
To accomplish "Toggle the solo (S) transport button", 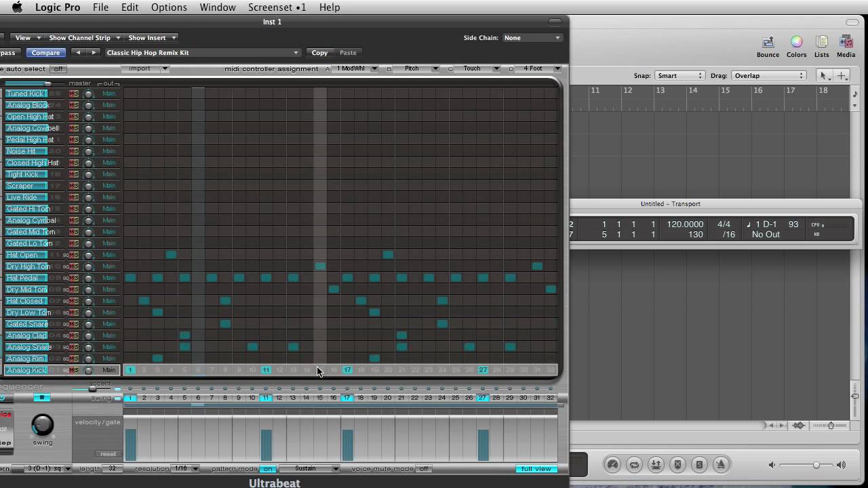I will click(699, 464).
